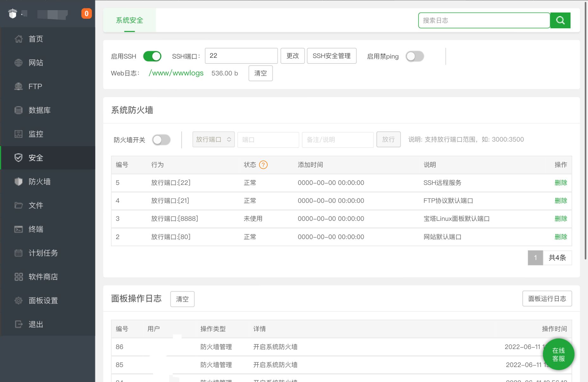Click the grid icon beside 软件商店
The width and height of the screenshot is (588, 382).
point(19,277)
